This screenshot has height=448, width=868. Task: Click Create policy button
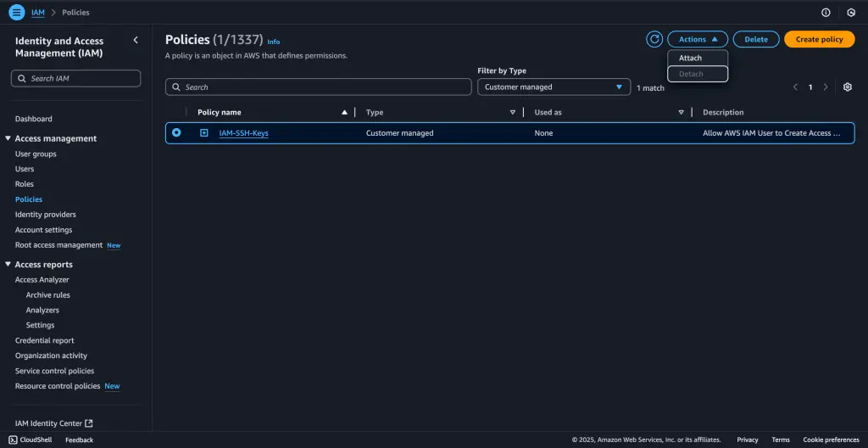point(820,39)
